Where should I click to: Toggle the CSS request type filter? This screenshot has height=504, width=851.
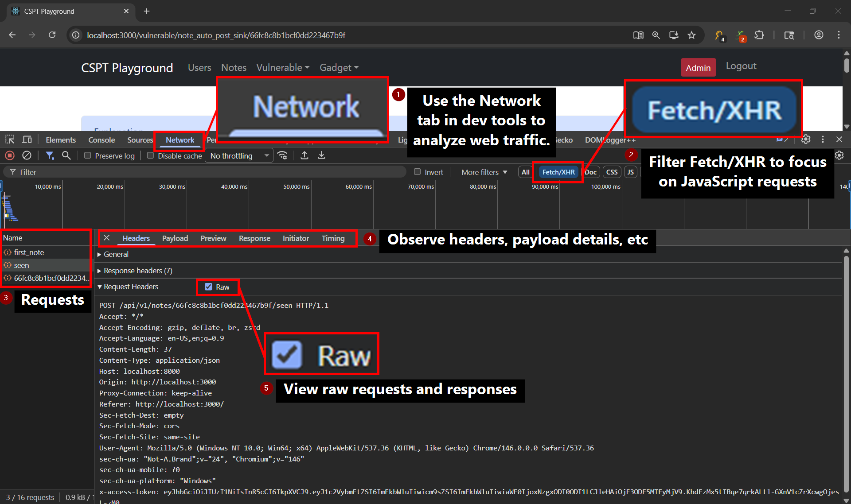[612, 172]
